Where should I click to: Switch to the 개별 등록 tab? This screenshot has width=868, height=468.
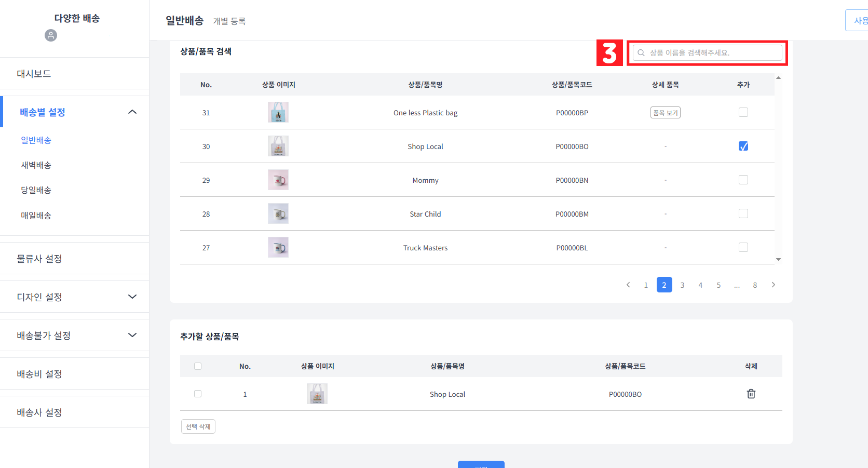[230, 21]
